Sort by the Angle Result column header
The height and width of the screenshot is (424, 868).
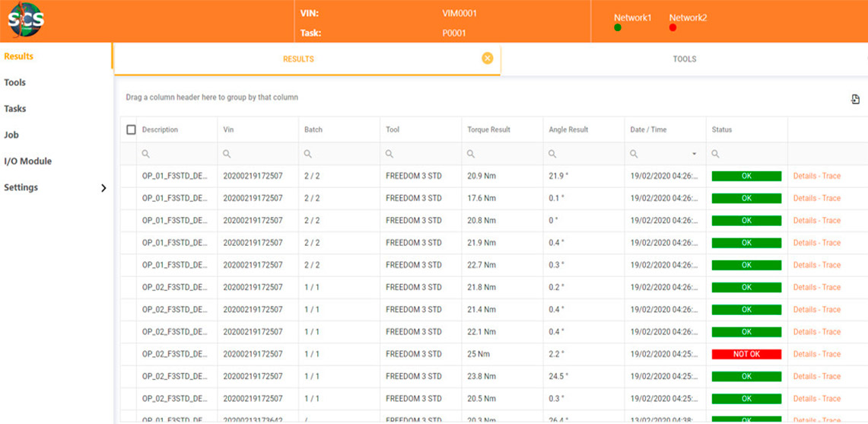[568, 130]
